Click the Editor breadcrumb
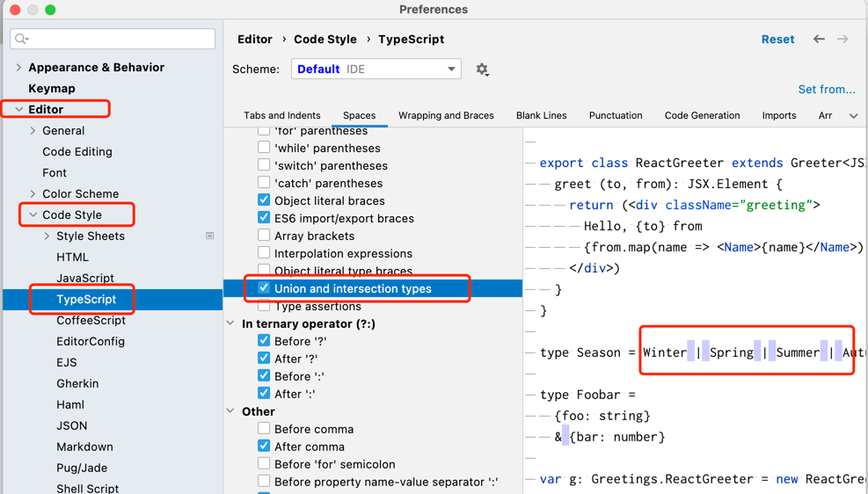The image size is (868, 494). (x=255, y=40)
